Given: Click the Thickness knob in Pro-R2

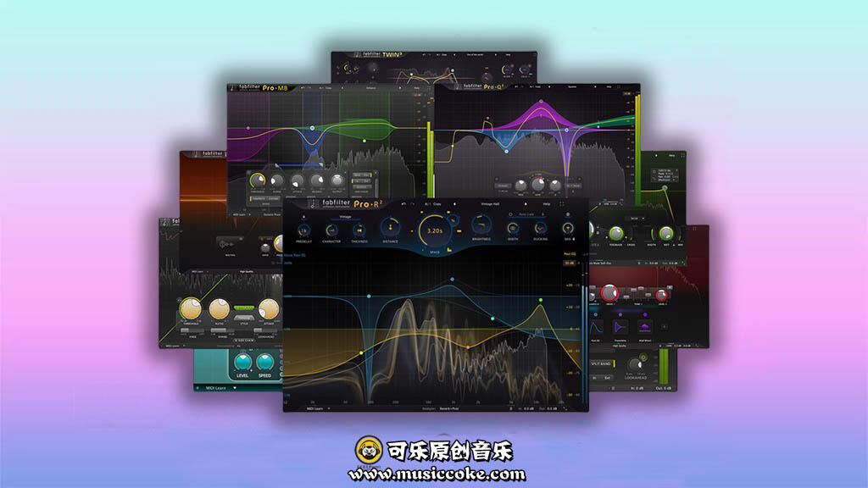Looking at the screenshot, I should (359, 230).
